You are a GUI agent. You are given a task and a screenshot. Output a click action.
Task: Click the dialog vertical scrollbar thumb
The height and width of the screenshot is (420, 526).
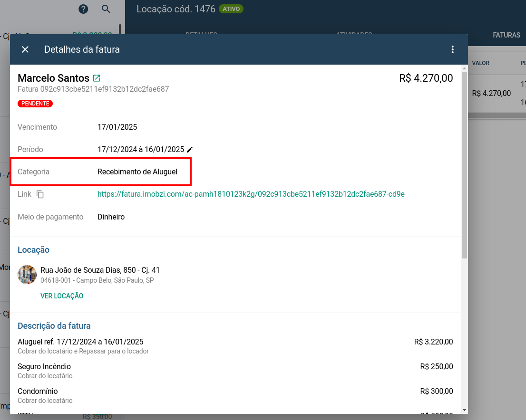[x=464, y=165]
